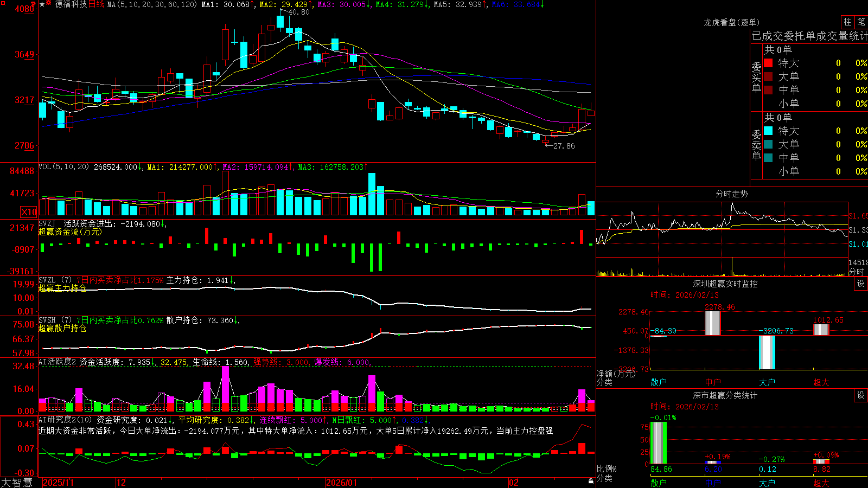The image size is (868, 488).
Task: Click the 分时走势 panel title
Action: pyautogui.click(x=731, y=194)
